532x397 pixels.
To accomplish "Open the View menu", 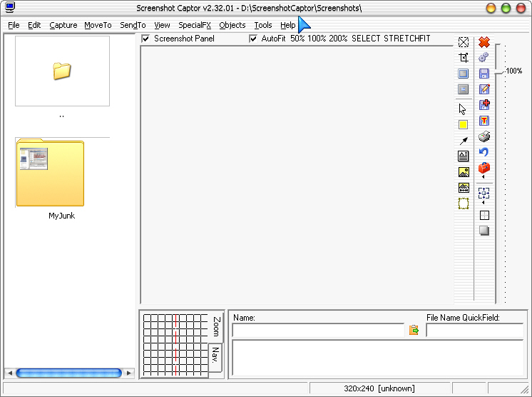I will pos(162,25).
